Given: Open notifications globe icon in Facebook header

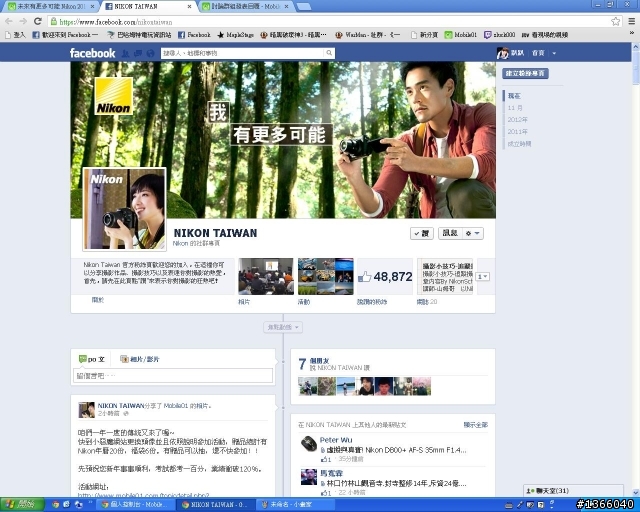Looking at the screenshot, I should tap(150, 53).
